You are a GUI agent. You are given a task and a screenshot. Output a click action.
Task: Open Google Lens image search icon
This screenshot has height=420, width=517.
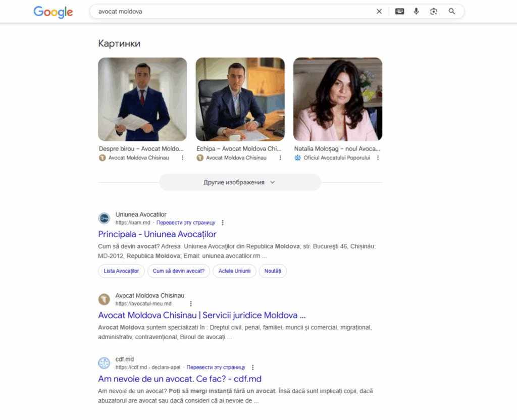pos(433,12)
